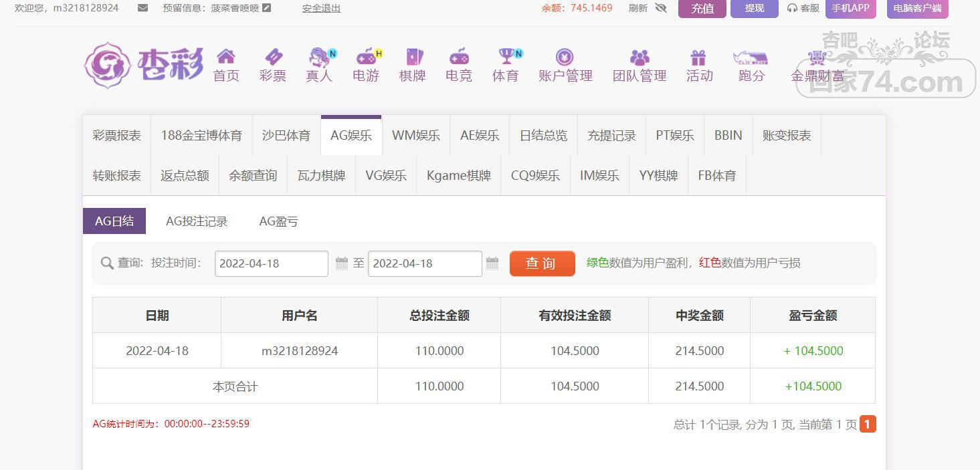Image resolution: width=980 pixels, height=470 pixels.
Task: Select the AG娱乐 tab
Action: point(351,135)
